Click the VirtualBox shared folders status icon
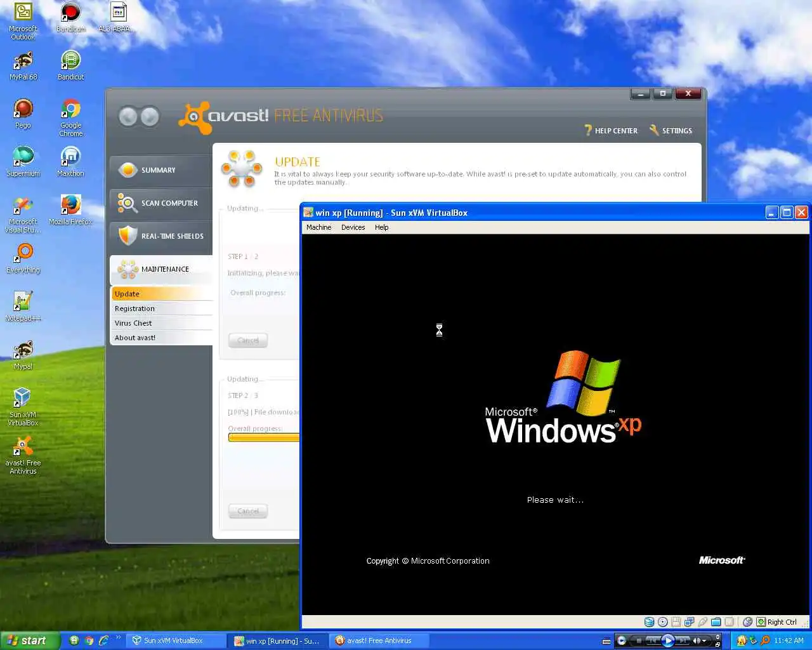This screenshot has height=650, width=812. [x=716, y=622]
